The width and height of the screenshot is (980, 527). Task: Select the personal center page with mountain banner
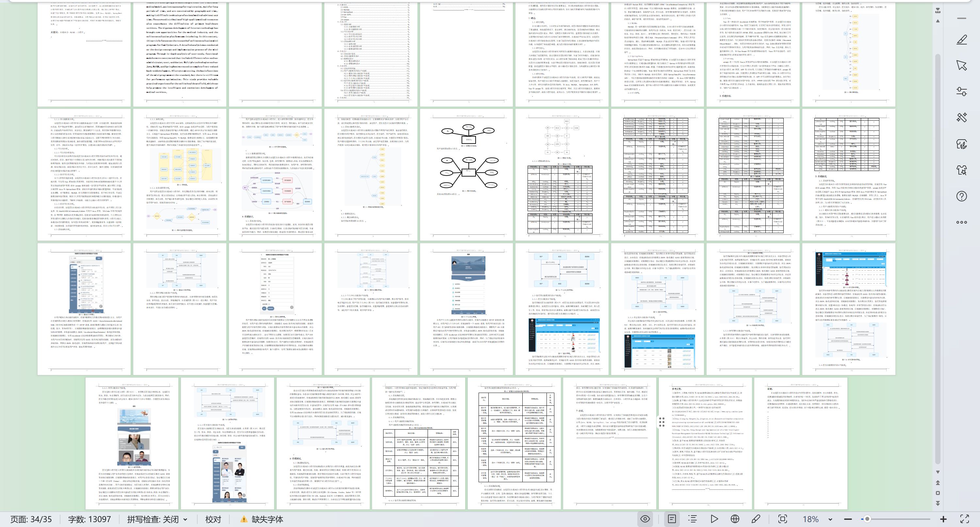(x=466, y=309)
